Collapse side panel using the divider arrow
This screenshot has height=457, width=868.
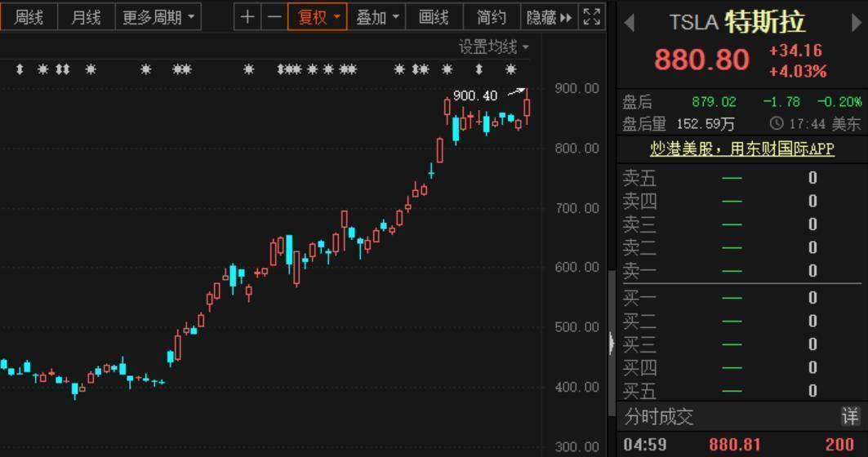(x=611, y=343)
